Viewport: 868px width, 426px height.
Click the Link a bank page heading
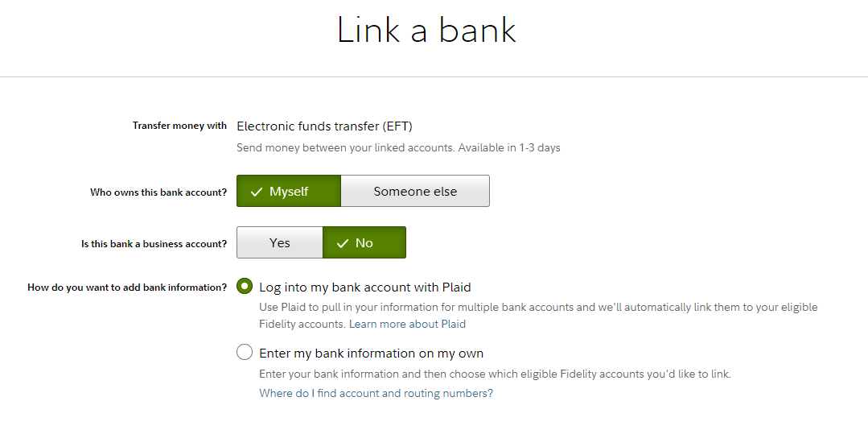point(426,31)
